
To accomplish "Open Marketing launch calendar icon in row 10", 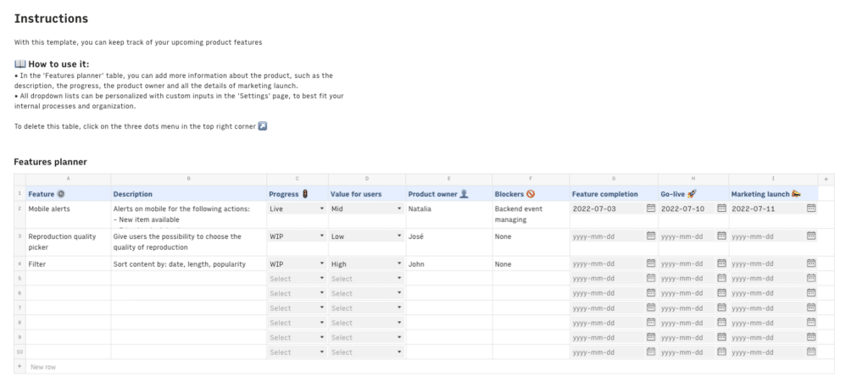I will pyautogui.click(x=811, y=352).
